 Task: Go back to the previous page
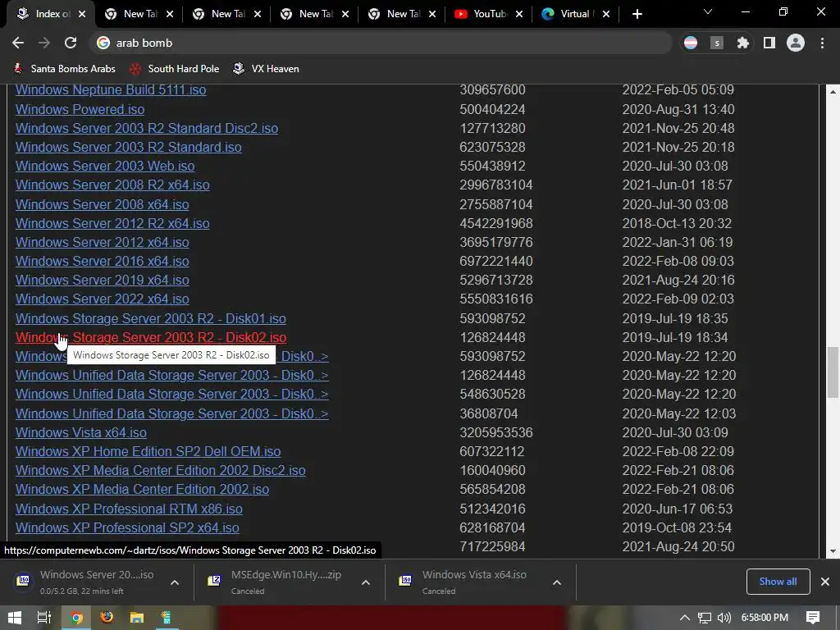pyautogui.click(x=18, y=43)
